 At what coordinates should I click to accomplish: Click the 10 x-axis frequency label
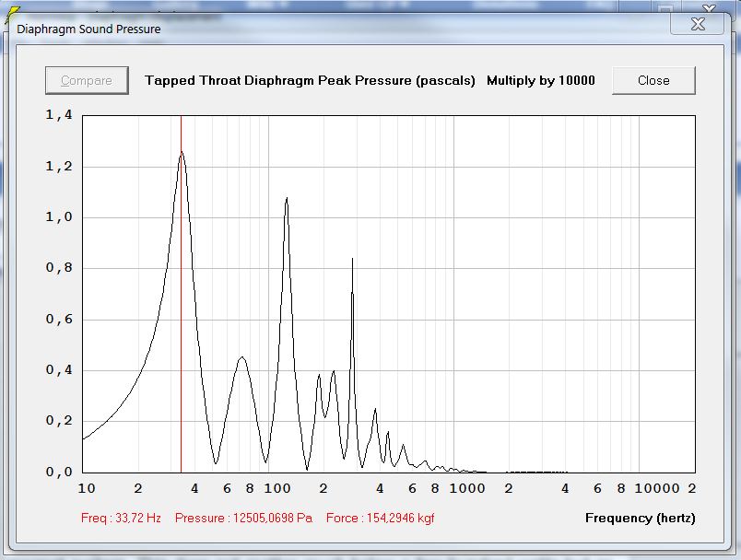87,488
